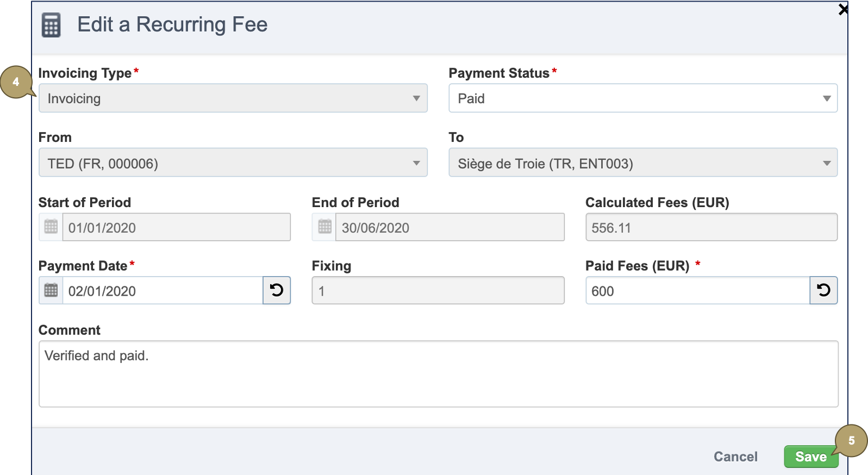Open the Payment Date calendar icon
The width and height of the screenshot is (868, 475).
(x=51, y=290)
